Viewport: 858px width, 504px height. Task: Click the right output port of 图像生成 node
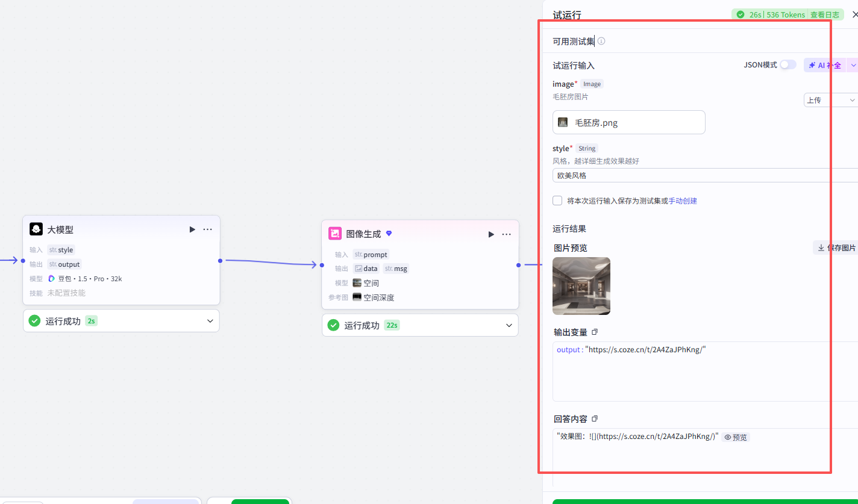click(519, 265)
